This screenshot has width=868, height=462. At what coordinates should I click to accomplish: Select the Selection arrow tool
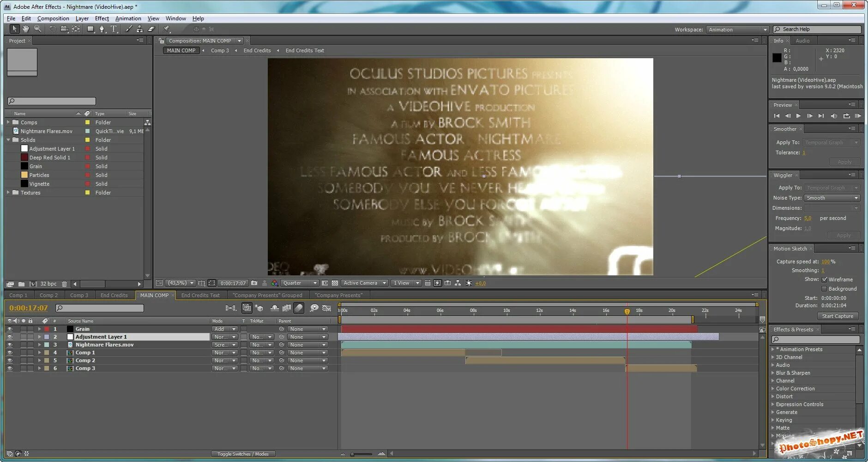[14, 29]
